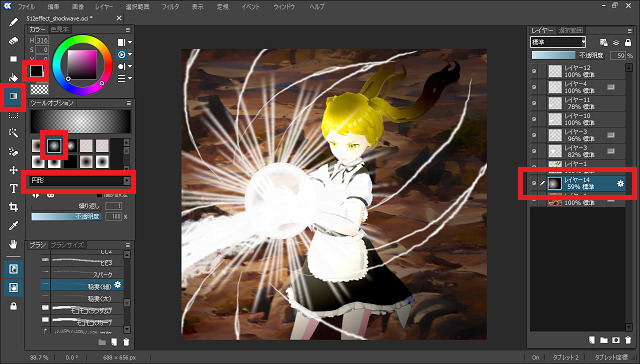The image size is (640, 364).
Task: Toggle visibility of レイヤー12
Action: tap(534, 71)
